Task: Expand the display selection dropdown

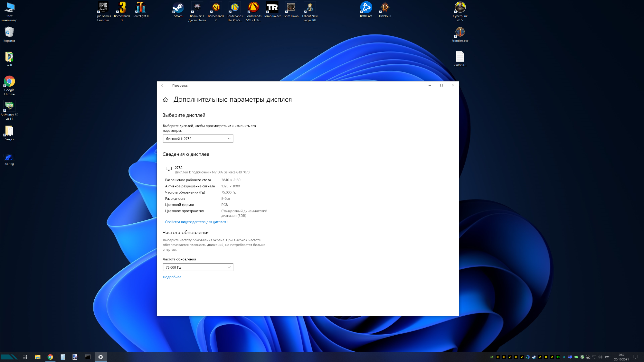Action: pyautogui.click(x=198, y=139)
